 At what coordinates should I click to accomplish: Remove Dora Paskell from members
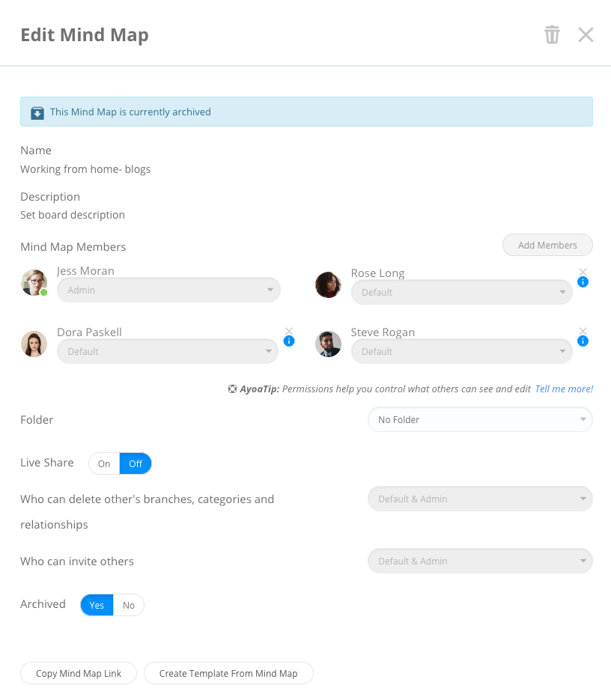click(x=289, y=331)
